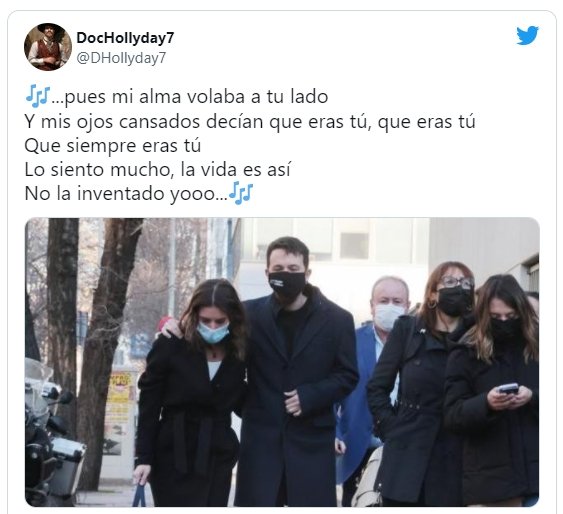Open the DocHollyday7 display name link

[x=125, y=38]
